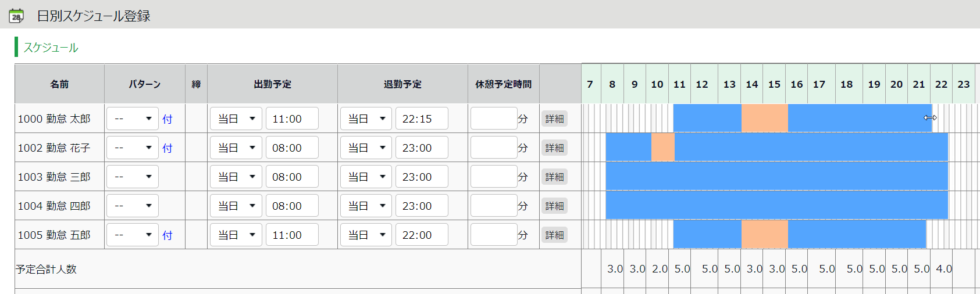This screenshot has width=980, height=294.
Task: Open 詳細 for 1003 勤怠 三郎
Action: click(554, 177)
